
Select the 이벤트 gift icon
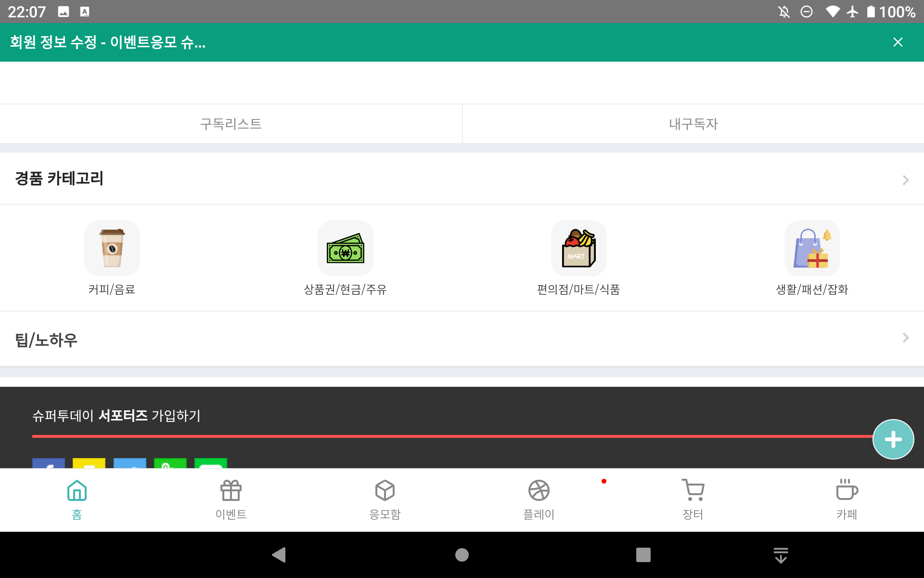[x=231, y=490]
